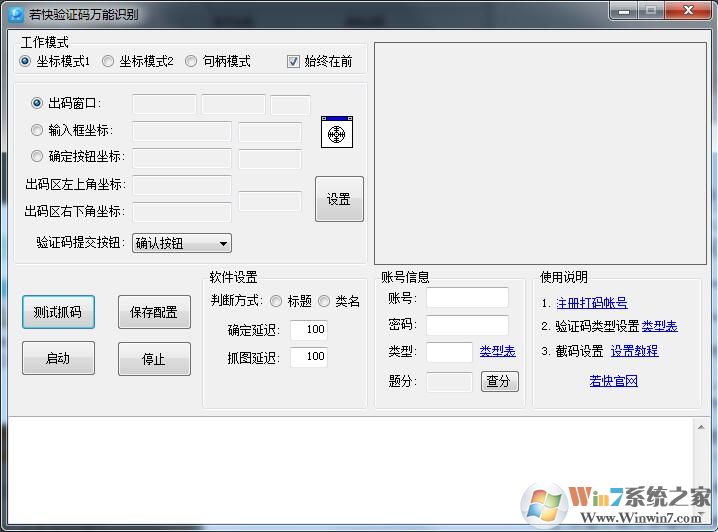Screen dimensions: 718x532
Task: Open the 注册打码账号 link
Action: pos(591,303)
